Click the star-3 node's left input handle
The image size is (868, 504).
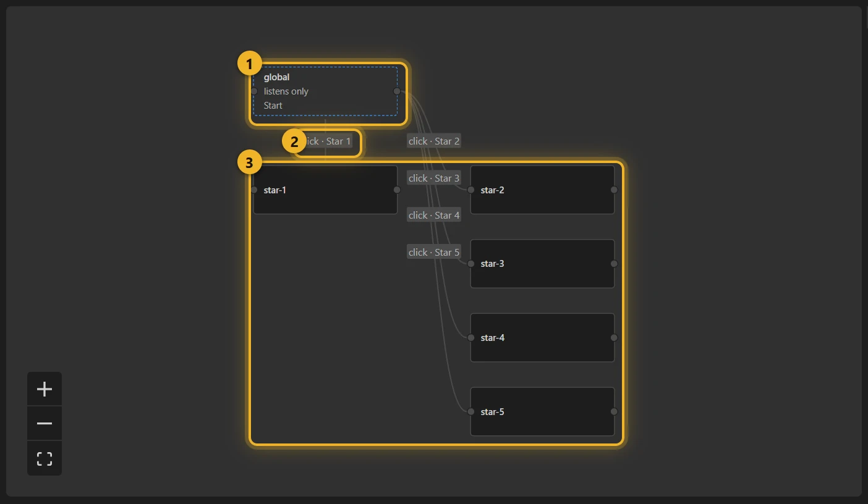pos(471,264)
